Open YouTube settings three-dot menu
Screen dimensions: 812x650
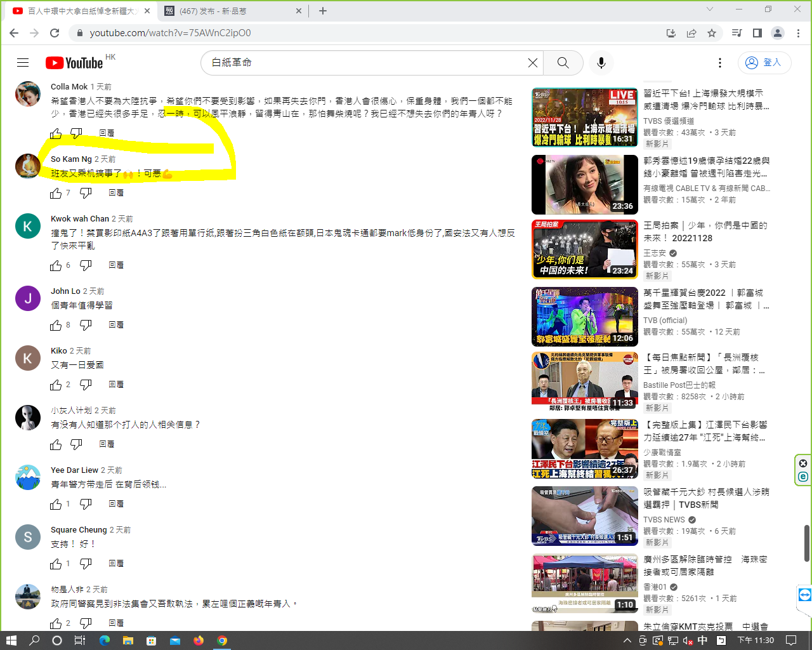pyautogui.click(x=720, y=63)
